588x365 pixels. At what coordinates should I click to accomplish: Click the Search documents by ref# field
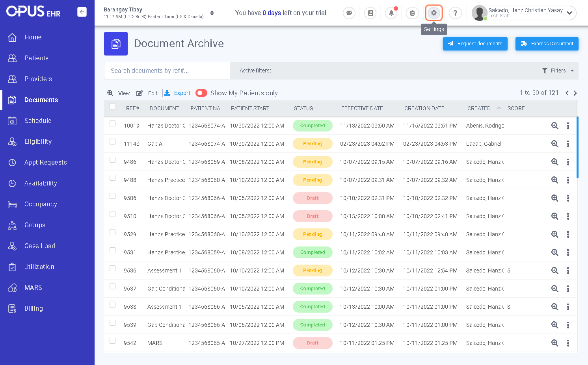tap(167, 70)
